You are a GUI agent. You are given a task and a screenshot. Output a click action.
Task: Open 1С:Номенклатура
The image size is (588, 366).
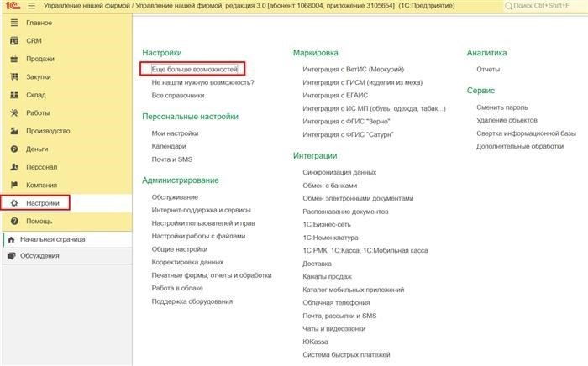pyautogui.click(x=330, y=238)
